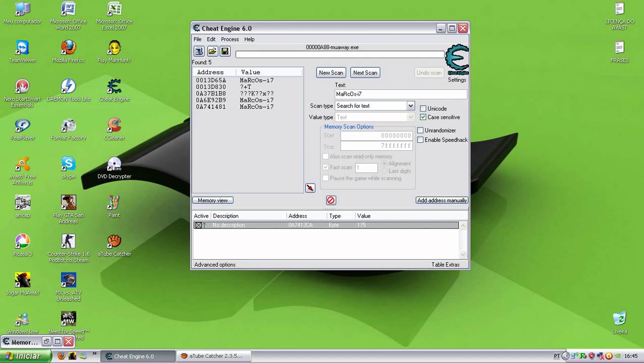644x363 pixels.
Task: Click the Description column header in address table
Action: click(248, 216)
